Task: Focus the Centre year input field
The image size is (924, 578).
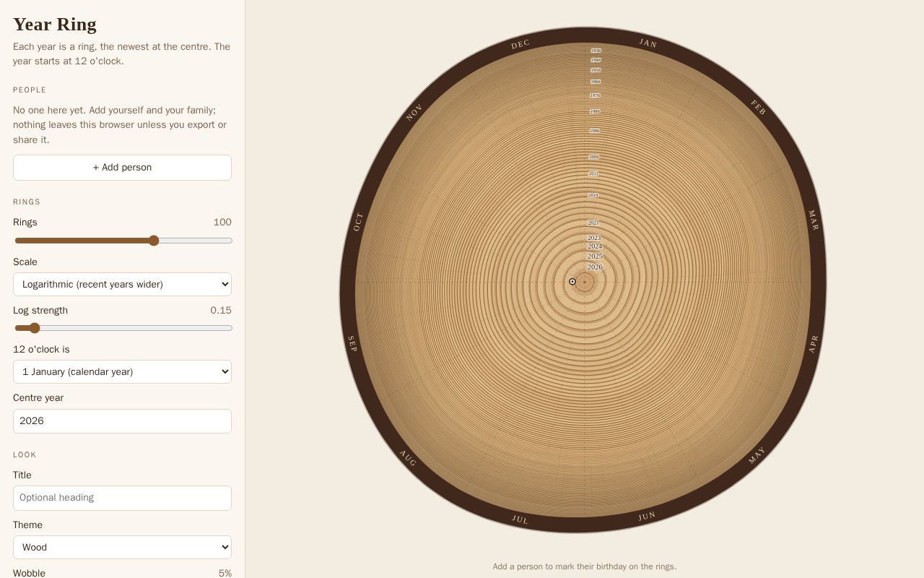Action: (x=122, y=421)
